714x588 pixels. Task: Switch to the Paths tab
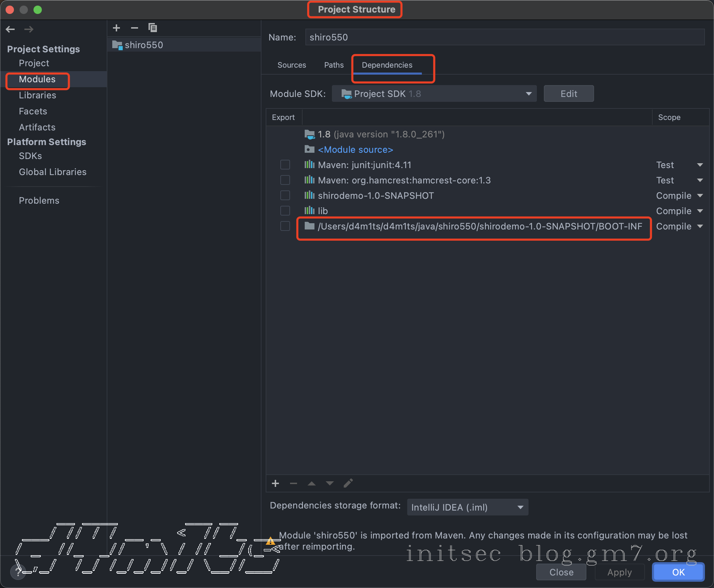334,65
